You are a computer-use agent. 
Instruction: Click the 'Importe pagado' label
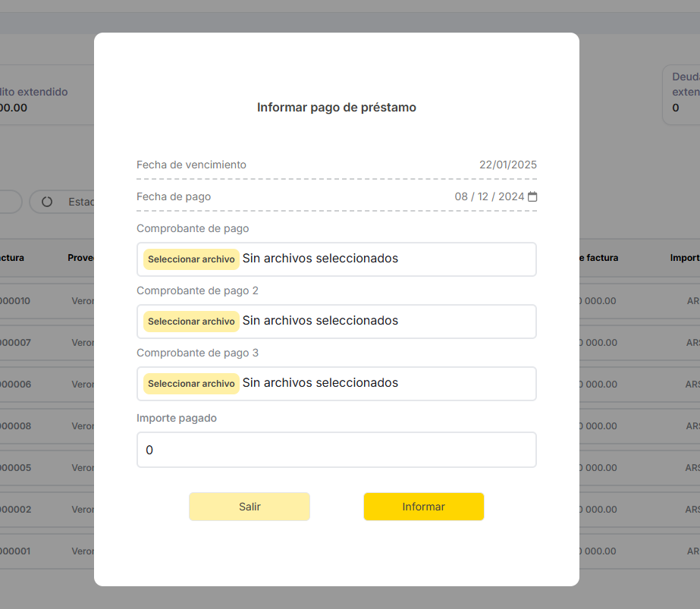pyautogui.click(x=176, y=418)
